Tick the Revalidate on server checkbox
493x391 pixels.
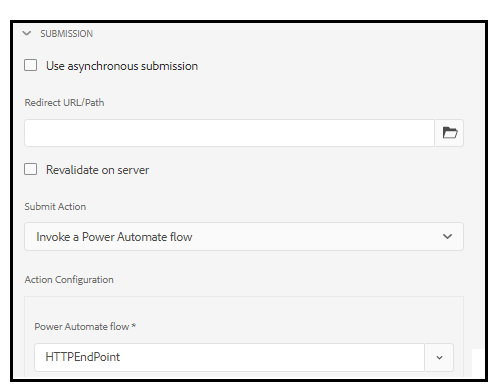(30, 169)
